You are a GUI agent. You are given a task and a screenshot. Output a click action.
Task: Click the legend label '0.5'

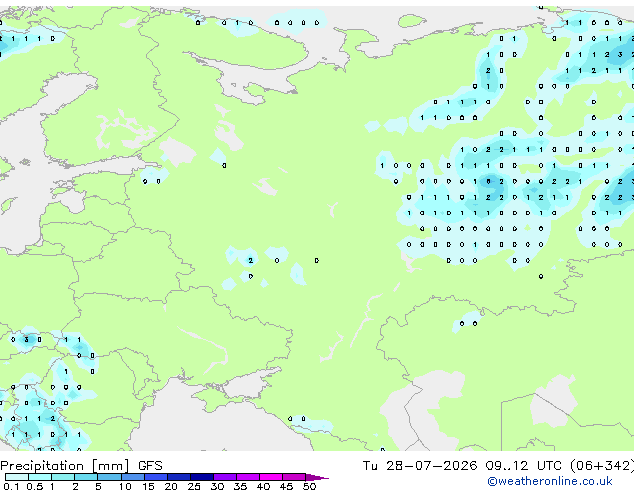34,486
